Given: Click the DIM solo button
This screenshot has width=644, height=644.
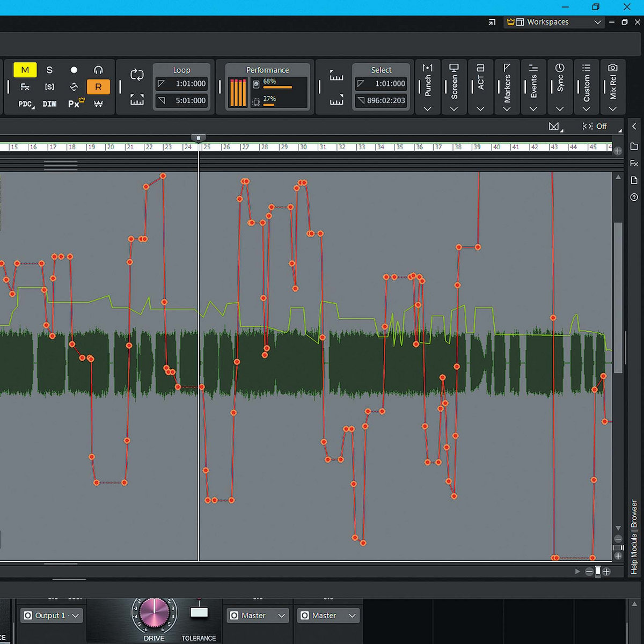Looking at the screenshot, I should coord(49,104).
